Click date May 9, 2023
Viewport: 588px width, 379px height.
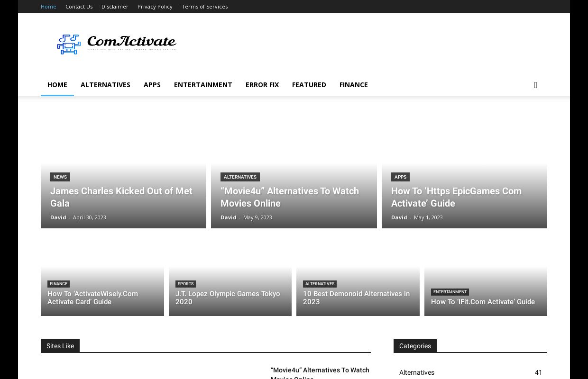[257, 217]
